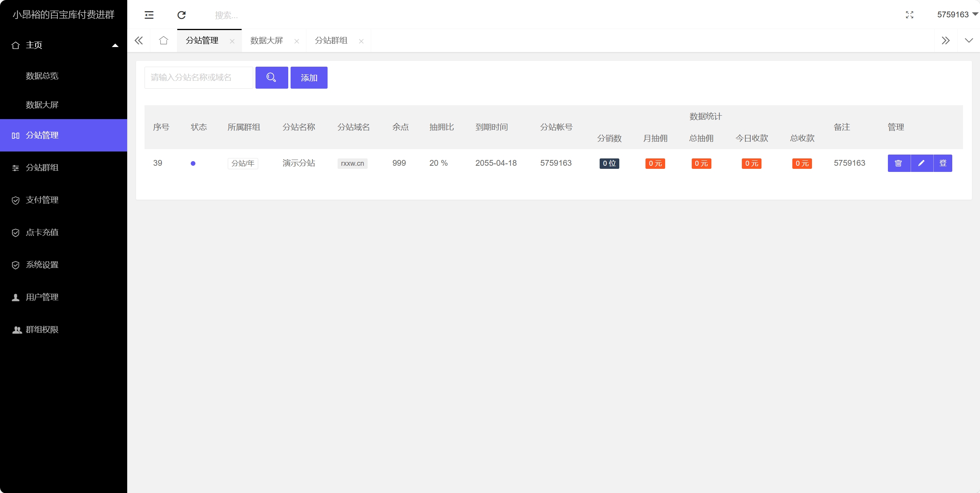Click the 分站群组 sidebar menu item
The width and height of the screenshot is (980, 493).
click(64, 168)
